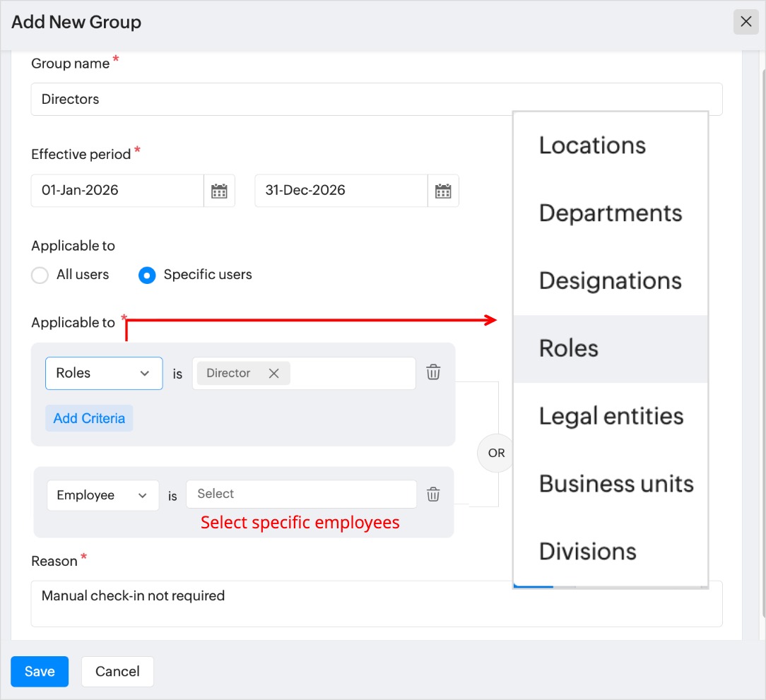
Task: Click the Save button
Action: (40, 671)
